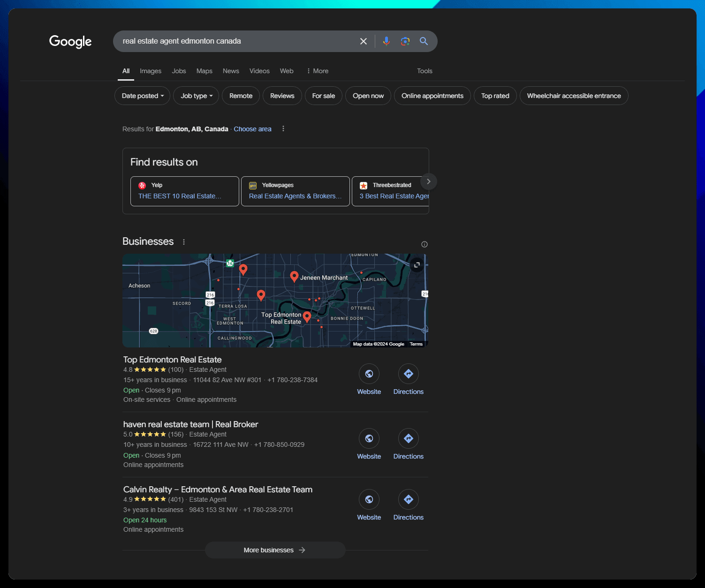Click Directions icon for haven real estate team

409,438
